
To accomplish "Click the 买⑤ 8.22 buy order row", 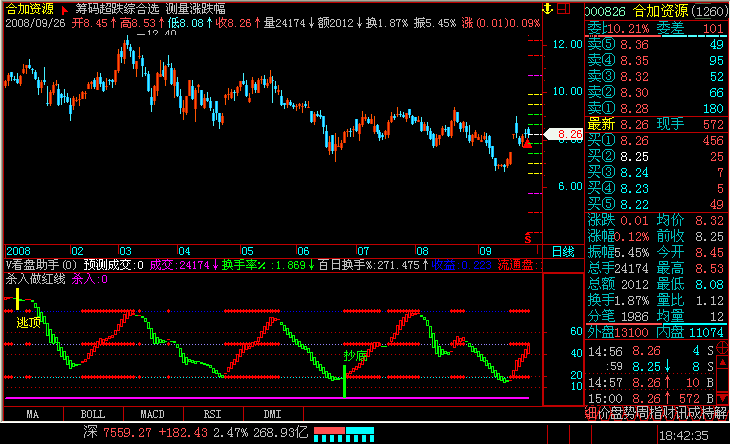I will click(655, 204).
